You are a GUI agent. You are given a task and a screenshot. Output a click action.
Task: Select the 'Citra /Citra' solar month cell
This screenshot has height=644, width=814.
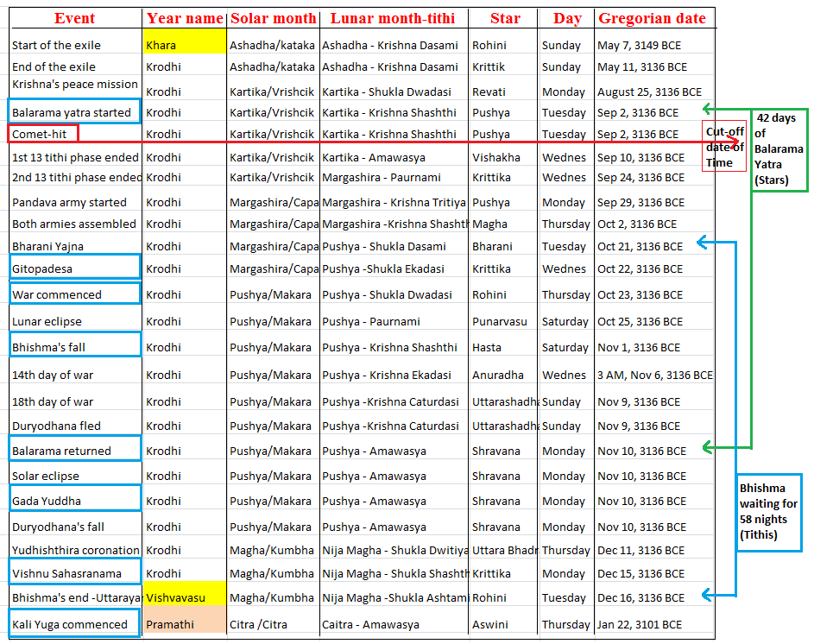click(x=258, y=624)
